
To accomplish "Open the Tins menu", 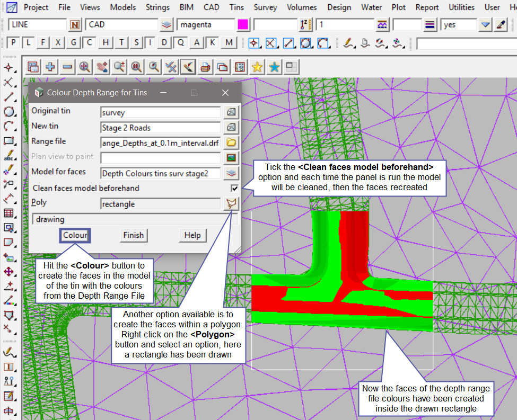I will (237, 7).
